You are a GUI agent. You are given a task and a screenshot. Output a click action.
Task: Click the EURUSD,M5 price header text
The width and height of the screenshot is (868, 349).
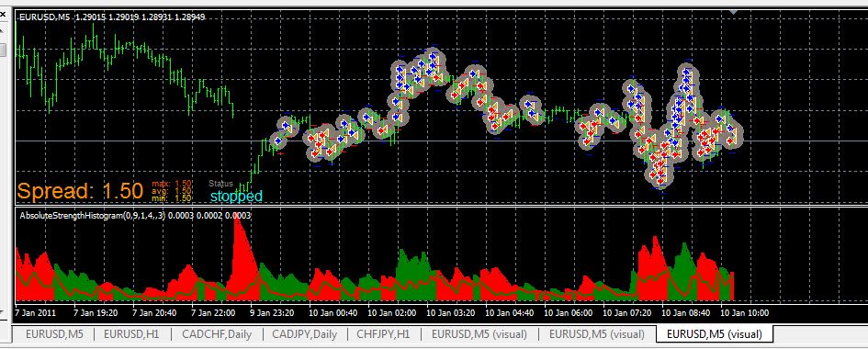click(112, 17)
